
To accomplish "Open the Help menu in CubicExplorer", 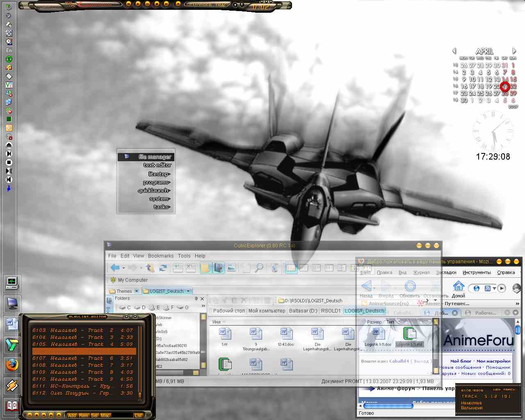I will pyautogui.click(x=200, y=256).
